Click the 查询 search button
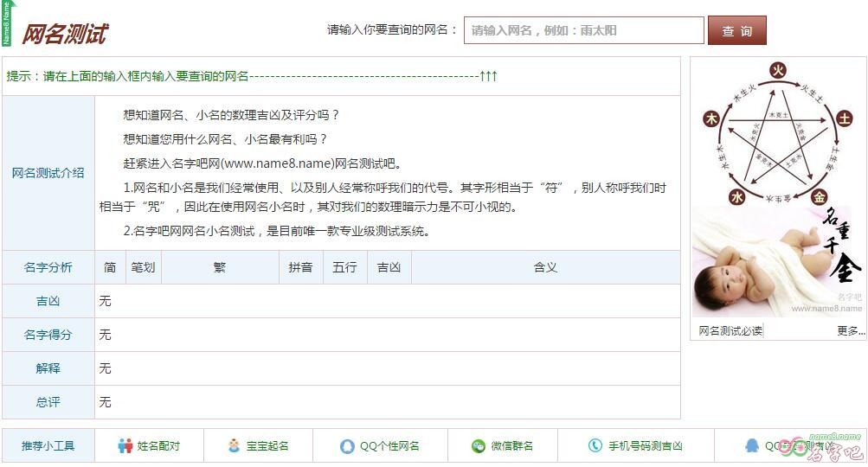The width and height of the screenshot is (868, 467). pyautogui.click(x=736, y=31)
